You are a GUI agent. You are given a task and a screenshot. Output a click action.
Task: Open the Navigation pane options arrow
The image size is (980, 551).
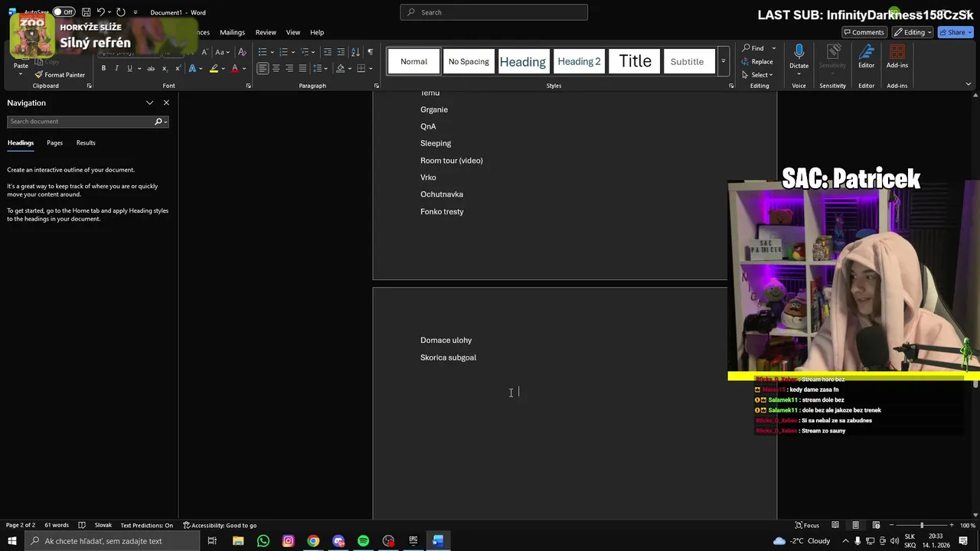click(149, 103)
